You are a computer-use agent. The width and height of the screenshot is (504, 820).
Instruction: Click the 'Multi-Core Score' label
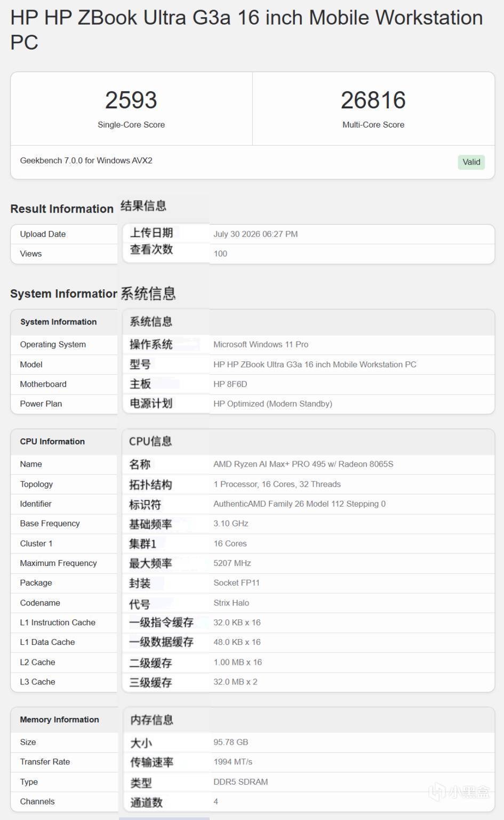point(373,124)
